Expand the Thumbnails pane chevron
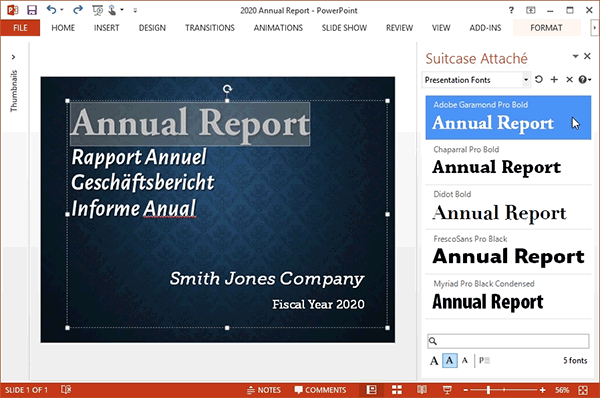600x398 pixels. (13, 57)
